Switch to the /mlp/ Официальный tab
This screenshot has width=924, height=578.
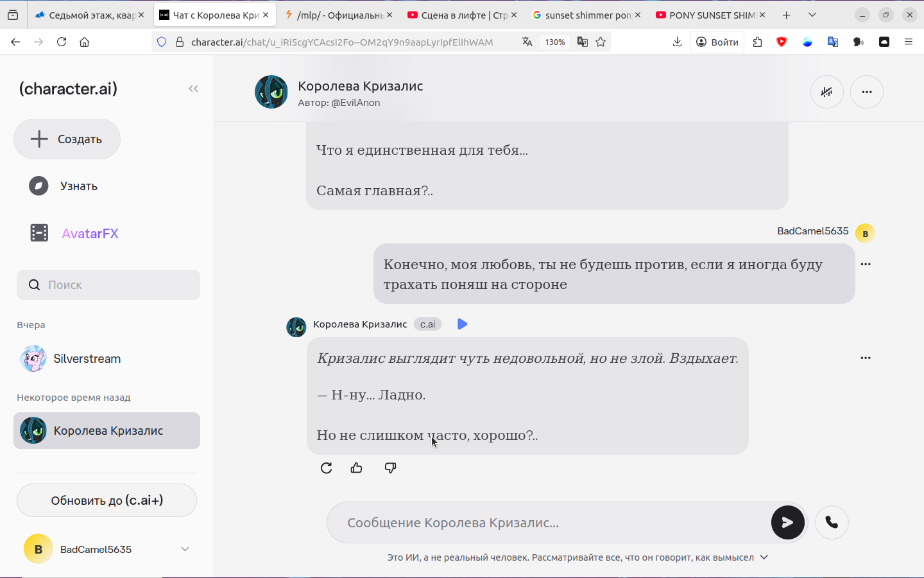coord(338,15)
